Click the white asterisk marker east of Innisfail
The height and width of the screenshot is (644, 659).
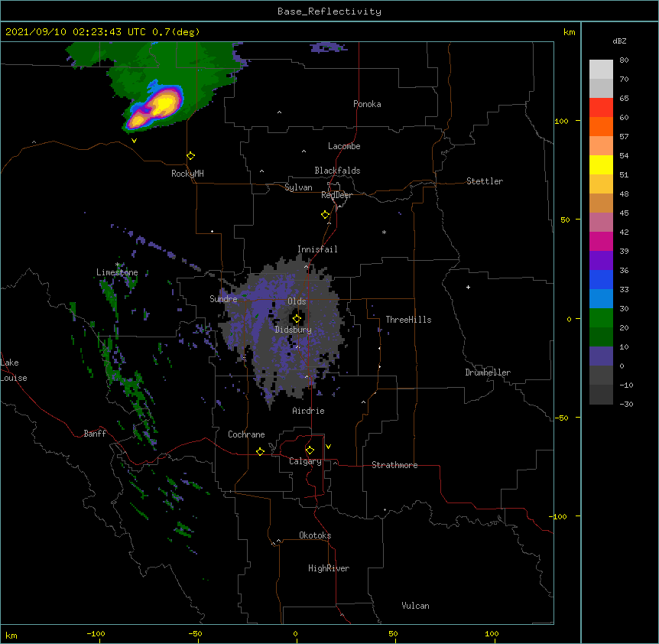pos(384,232)
